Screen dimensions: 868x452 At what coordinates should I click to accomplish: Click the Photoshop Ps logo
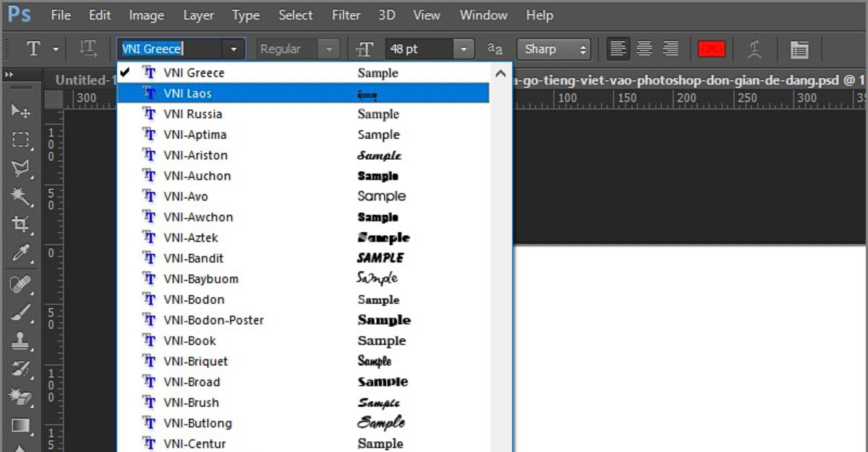[x=20, y=14]
